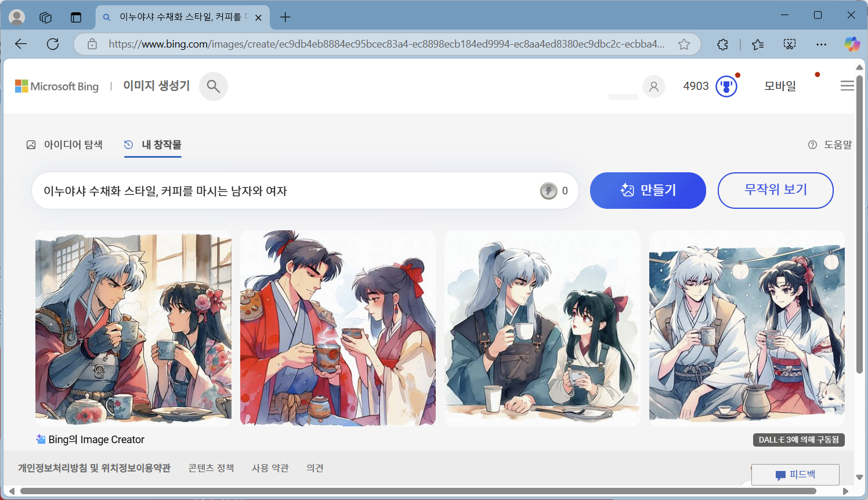Click the search magnifier icon

[214, 86]
